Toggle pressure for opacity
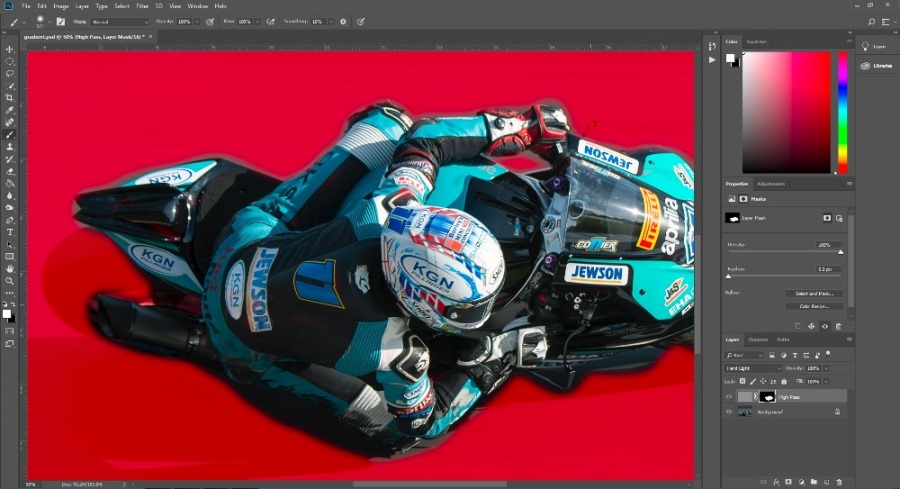The image size is (900, 489). [210, 22]
